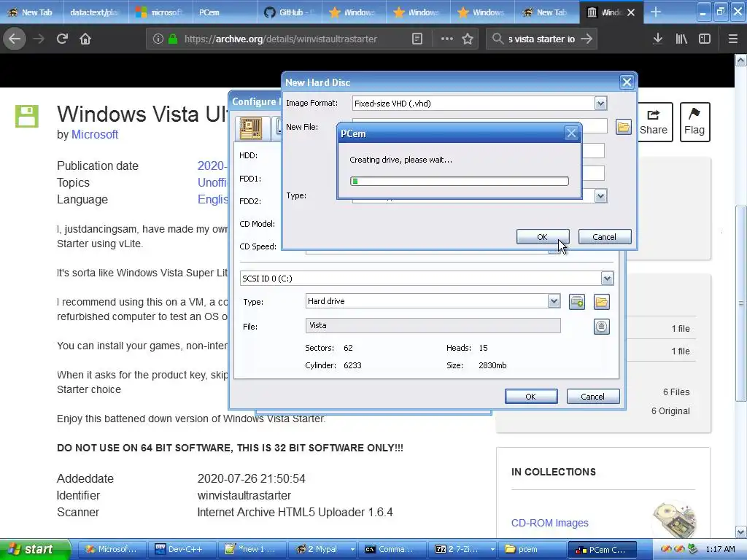Switch to data:text/plain browser tab

tap(96, 12)
